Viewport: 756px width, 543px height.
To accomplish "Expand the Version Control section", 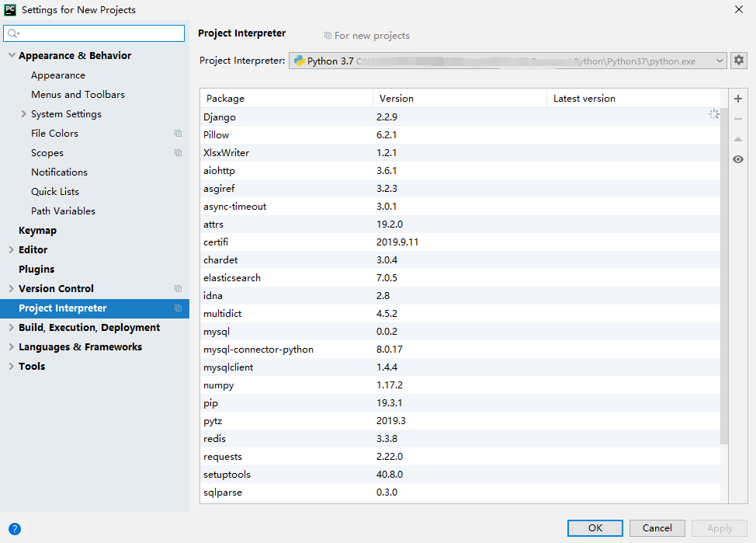I will (12, 289).
